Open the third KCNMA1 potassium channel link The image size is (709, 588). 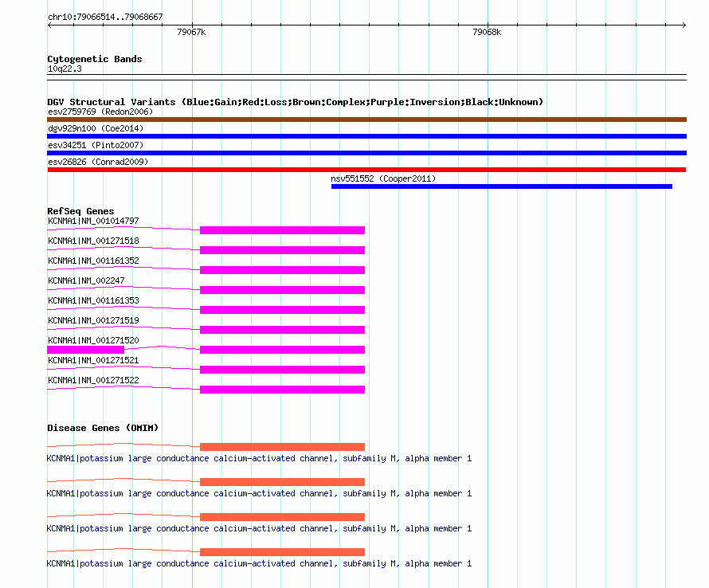coord(259,529)
